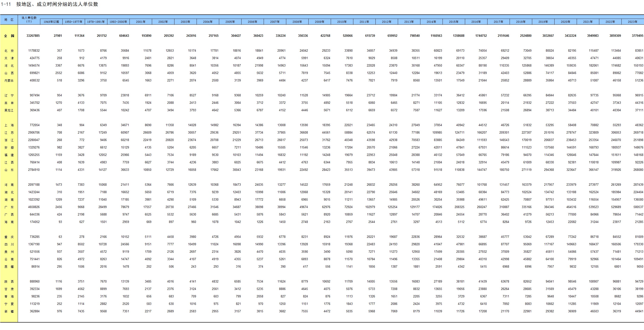Click the 地区 column header
Image resolution: width=644 pixels, height=330 pixels.
click(9, 20)
